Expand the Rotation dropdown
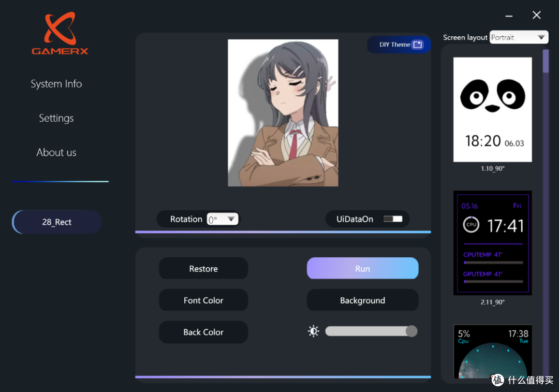559x392 pixels. [x=223, y=219]
